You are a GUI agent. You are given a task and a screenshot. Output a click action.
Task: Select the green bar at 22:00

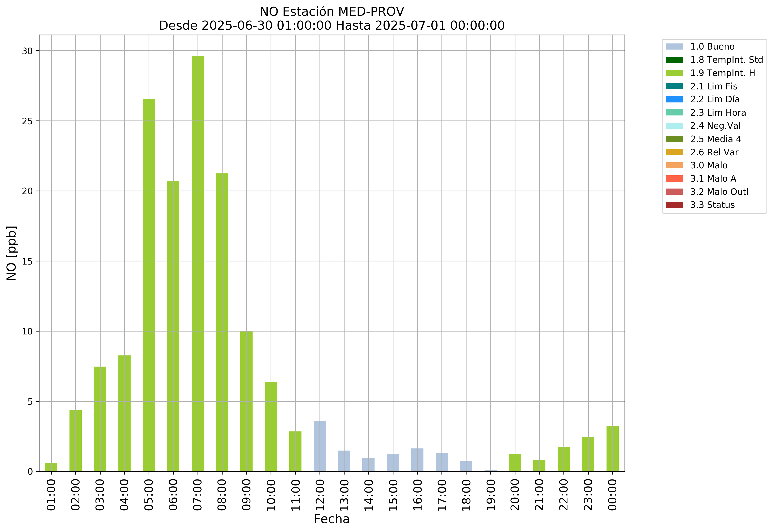pos(564,459)
